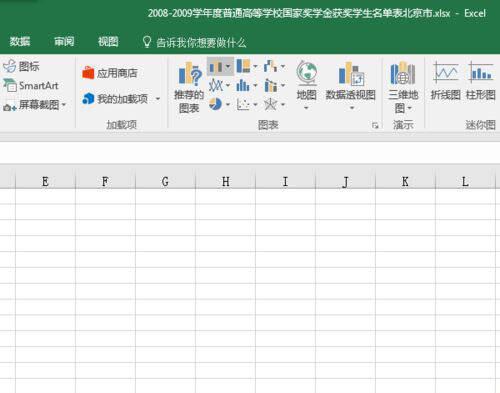Viewport: 500px width, 393px height.
Task: Select the column or bar chart icon
Action: pyautogui.click(x=216, y=67)
